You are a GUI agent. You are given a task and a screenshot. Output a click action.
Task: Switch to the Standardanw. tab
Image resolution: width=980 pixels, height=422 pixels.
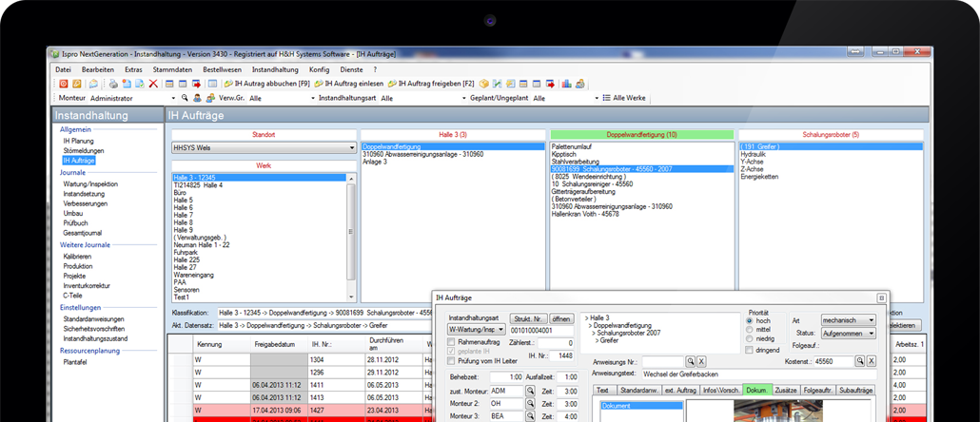pyautogui.click(x=638, y=390)
